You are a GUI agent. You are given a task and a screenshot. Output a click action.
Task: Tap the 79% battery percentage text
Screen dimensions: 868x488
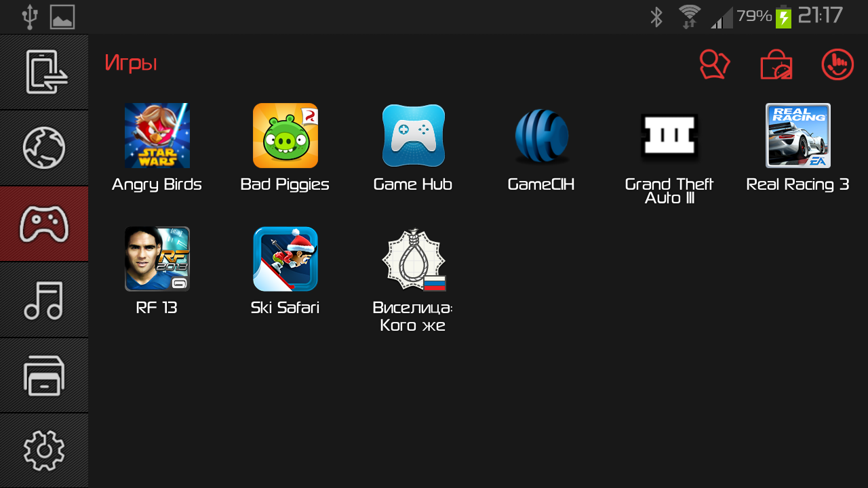[x=755, y=16]
